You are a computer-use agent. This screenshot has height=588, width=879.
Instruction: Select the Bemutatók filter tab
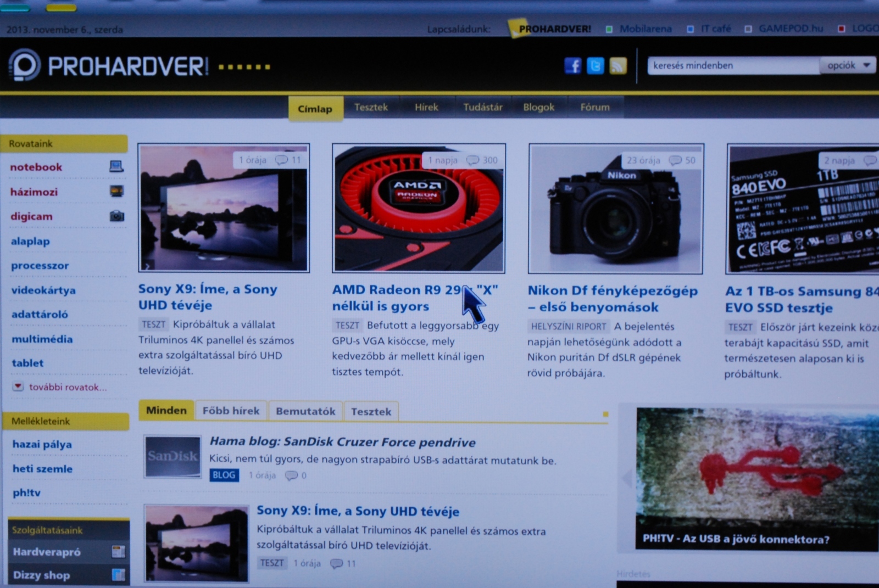click(305, 411)
